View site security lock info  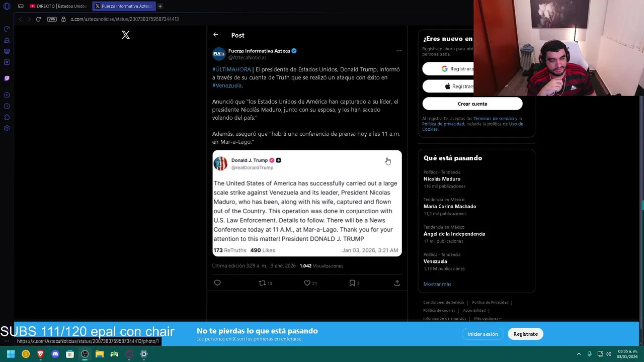click(63, 19)
